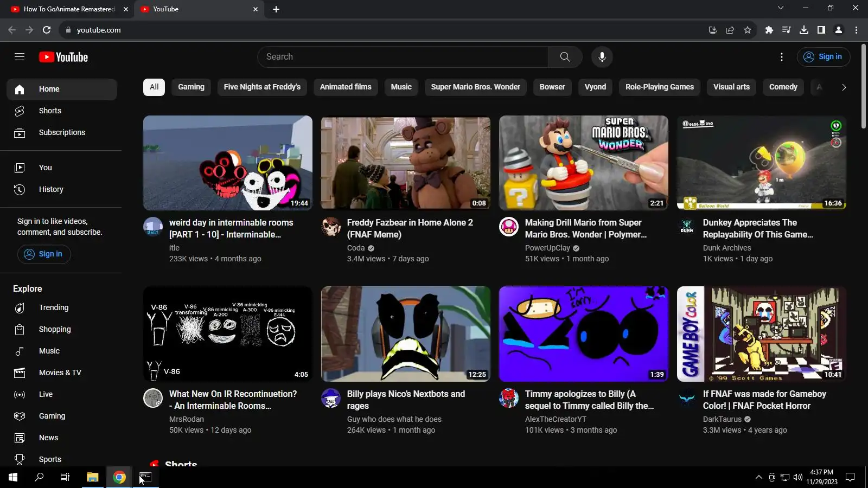Viewport: 868px width, 488px height.
Task: Open Chrome extensions puzzle icon
Action: pyautogui.click(x=769, y=30)
